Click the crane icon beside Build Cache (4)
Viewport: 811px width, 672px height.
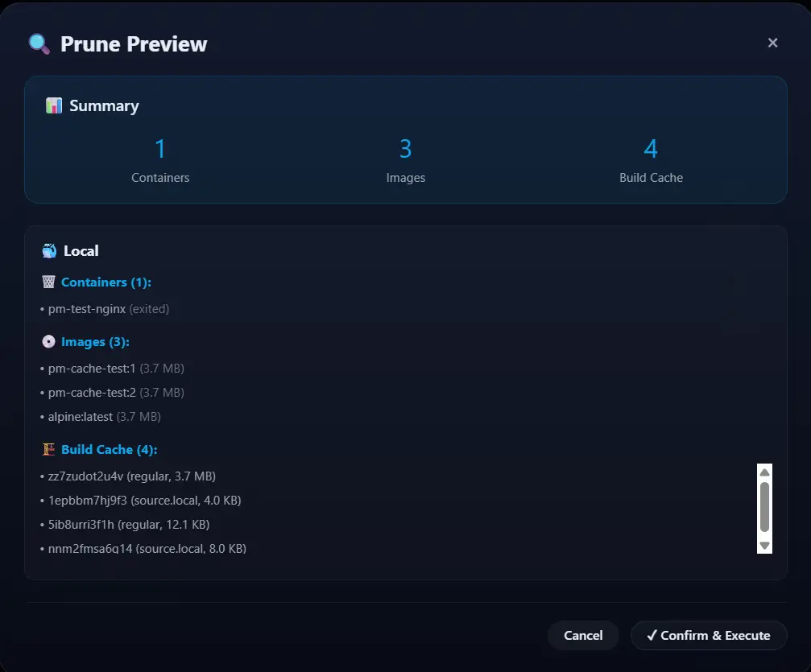click(x=49, y=450)
